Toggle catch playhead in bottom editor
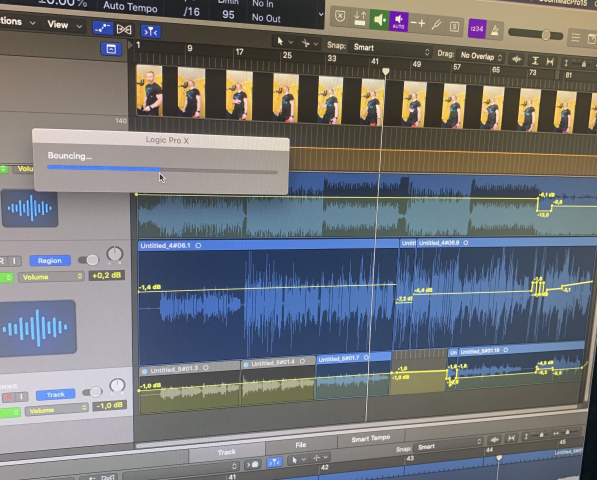597x480 pixels. click(274, 462)
